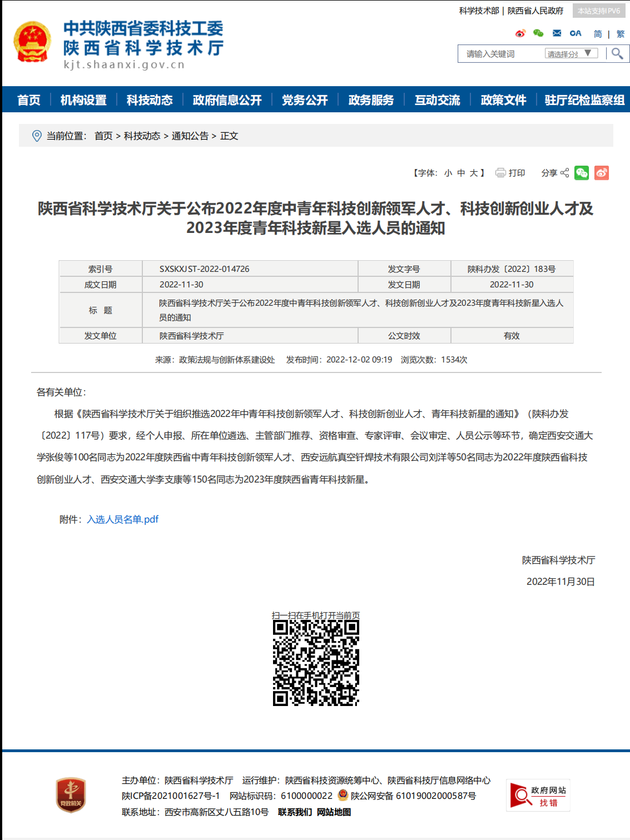Viewport: 630px width, 840px height.
Task: Click 通知公告 in the breadcrumb
Action: coord(190,136)
